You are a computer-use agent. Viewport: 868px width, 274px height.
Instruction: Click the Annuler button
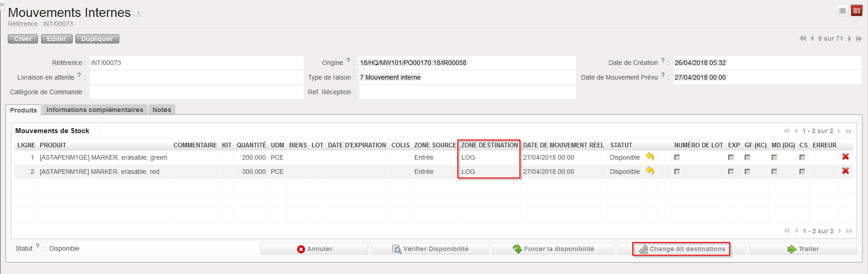[x=314, y=249]
